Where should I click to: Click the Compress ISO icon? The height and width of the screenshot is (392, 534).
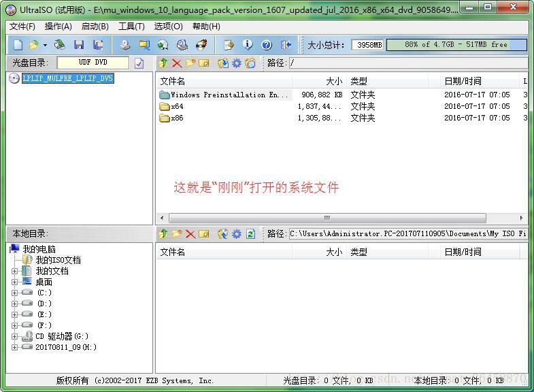[163, 45]
